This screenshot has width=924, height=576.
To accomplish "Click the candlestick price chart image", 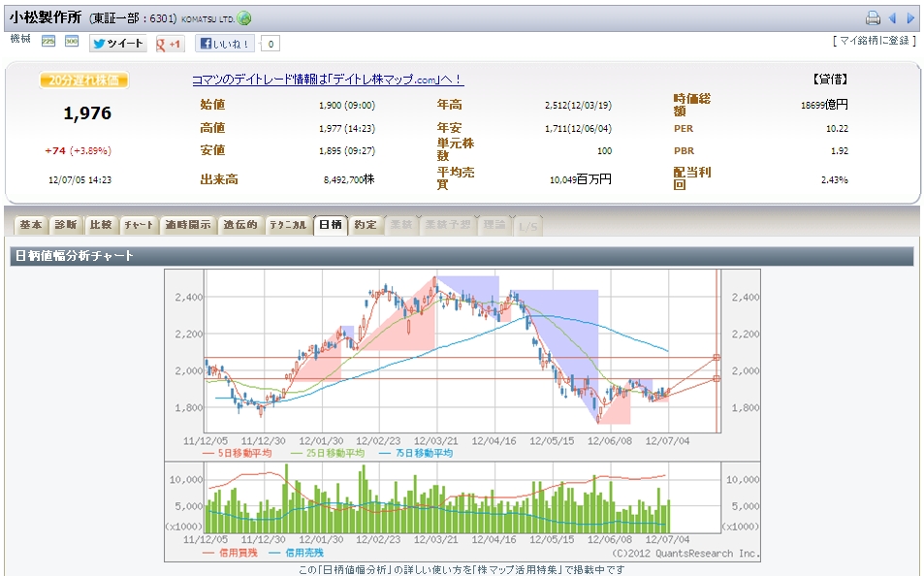I will pos(462,359).
